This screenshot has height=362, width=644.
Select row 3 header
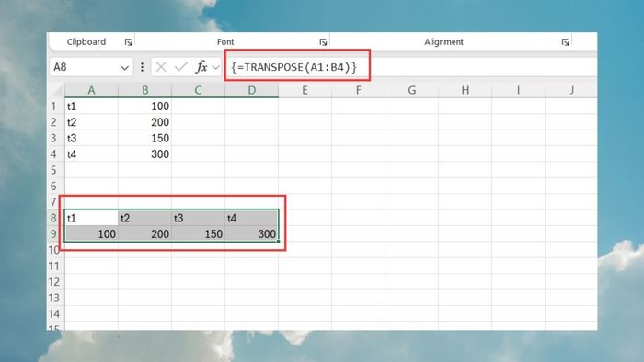(x=54, y=138)
